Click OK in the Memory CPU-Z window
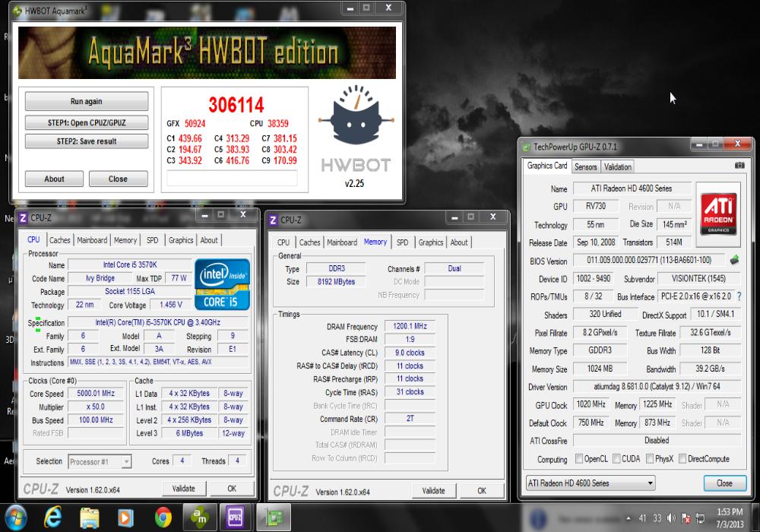 click(482, 491)
